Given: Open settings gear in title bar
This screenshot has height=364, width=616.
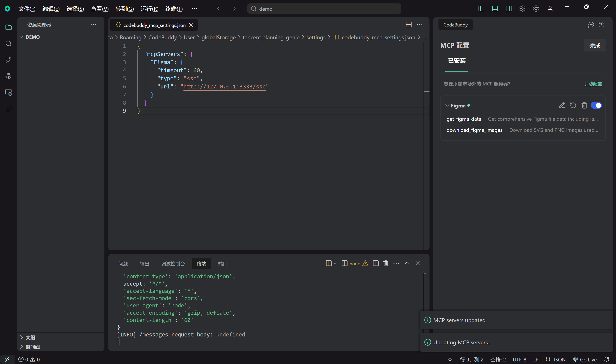Looking at the screenshot, I should (x=522, y=9).
